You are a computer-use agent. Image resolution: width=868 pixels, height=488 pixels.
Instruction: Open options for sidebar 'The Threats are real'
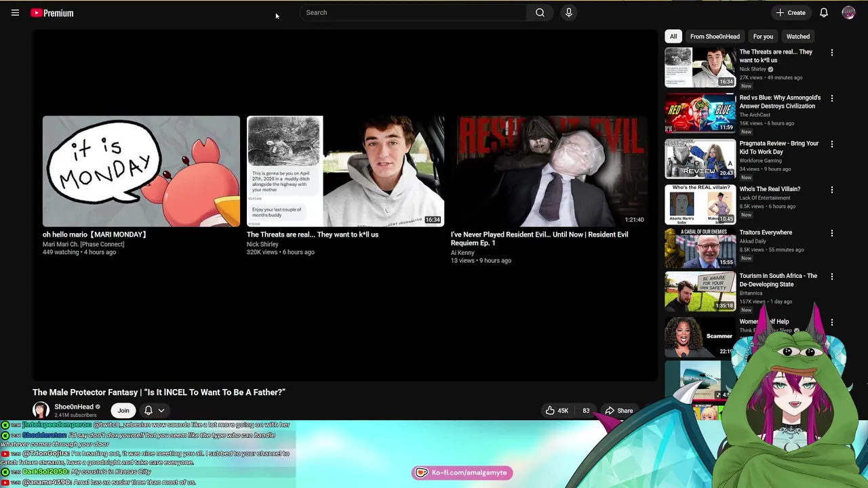pyautogui.click(x=832, y=52)
